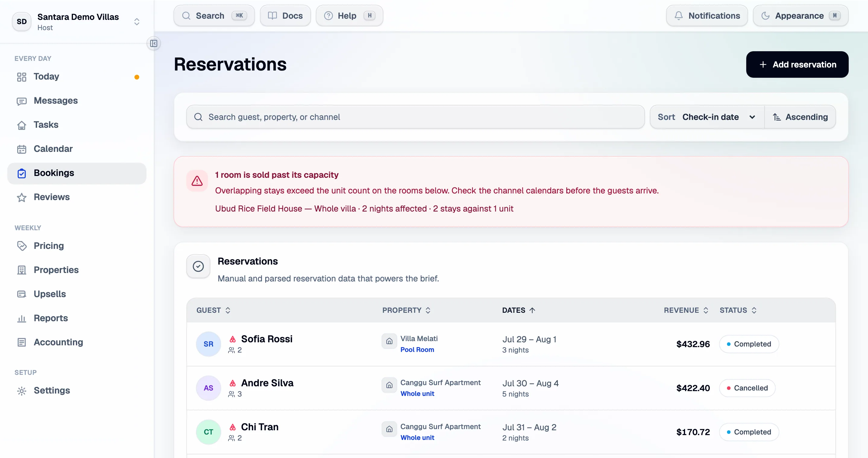Screen dimensions: 868x458
Task: Toggle the Ascending sort direction
Action: coord(800,117)
